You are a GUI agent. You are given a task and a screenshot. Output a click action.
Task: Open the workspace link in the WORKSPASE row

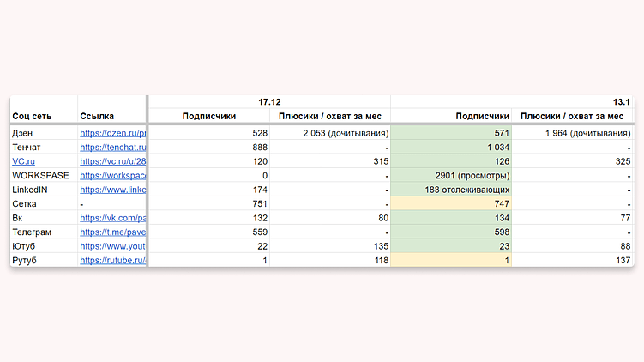(113, 176)
